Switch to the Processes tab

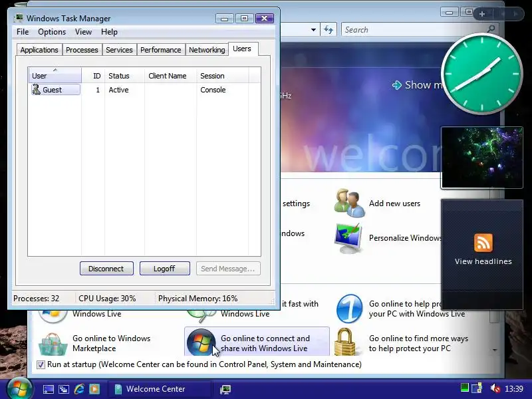[82, 50]
